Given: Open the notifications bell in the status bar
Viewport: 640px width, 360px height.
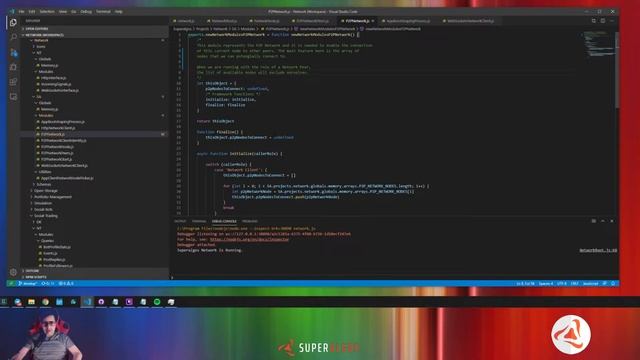Looking at the screenshot, I should click(613, 283).
